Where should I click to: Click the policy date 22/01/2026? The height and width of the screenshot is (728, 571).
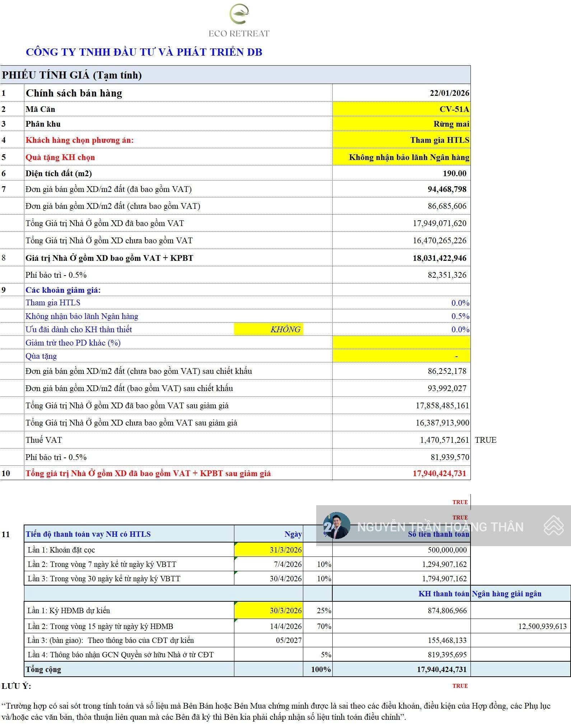[x=449, y=93]
